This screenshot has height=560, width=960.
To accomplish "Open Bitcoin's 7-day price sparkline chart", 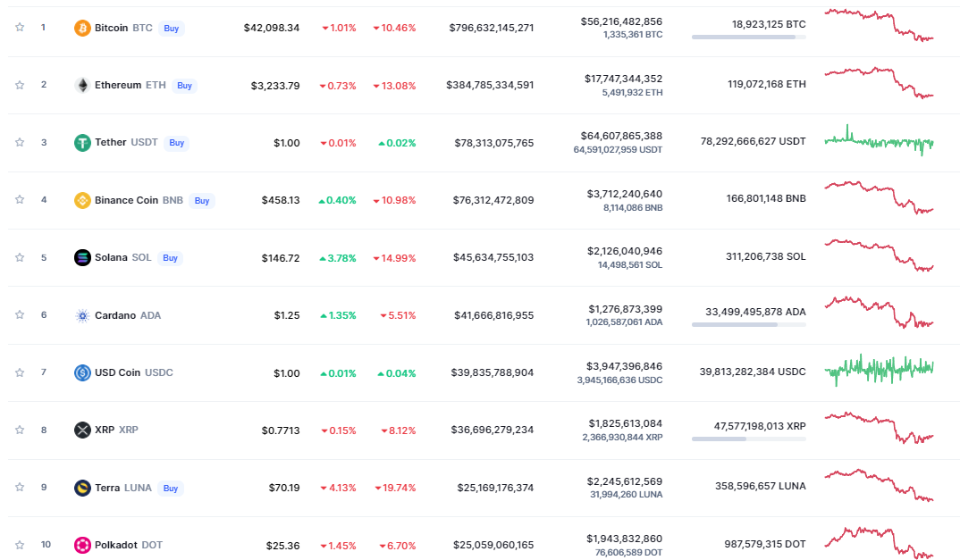I will (880, 25).
